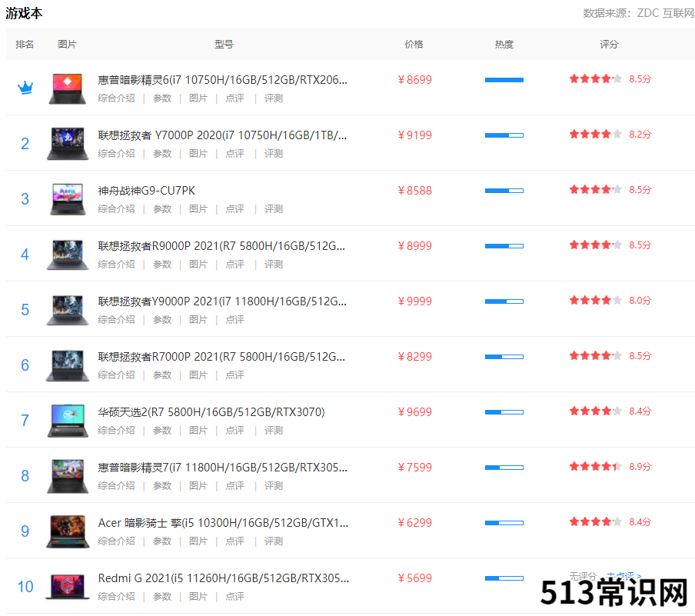Click the ¥8699 price
Viewport: 695px width, 616px height.
click(414, 80)
